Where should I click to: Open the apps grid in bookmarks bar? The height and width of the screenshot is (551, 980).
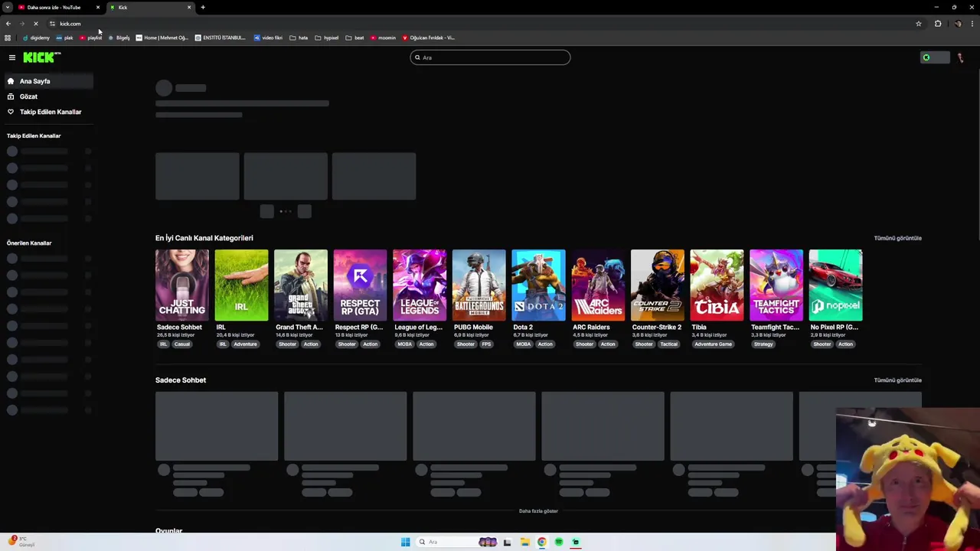click(x=8, y=37)
